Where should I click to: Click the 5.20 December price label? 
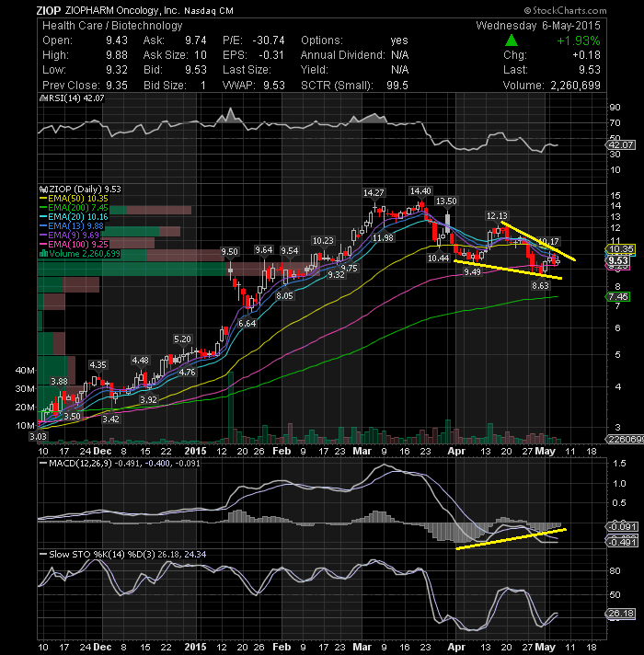coord(182,339)
